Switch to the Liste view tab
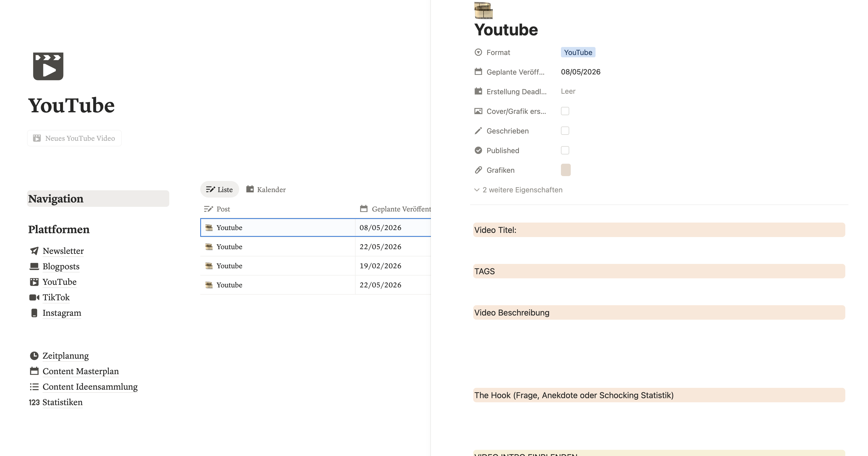The height and width of the screenshot is (456, 868). click(x=219, y=190)
